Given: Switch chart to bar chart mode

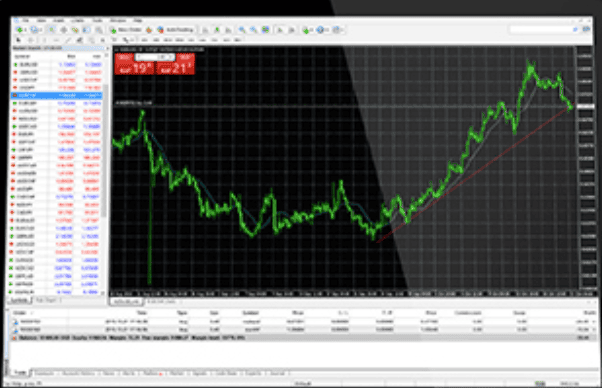Looking at the screenshot, I should pos(205,30).
